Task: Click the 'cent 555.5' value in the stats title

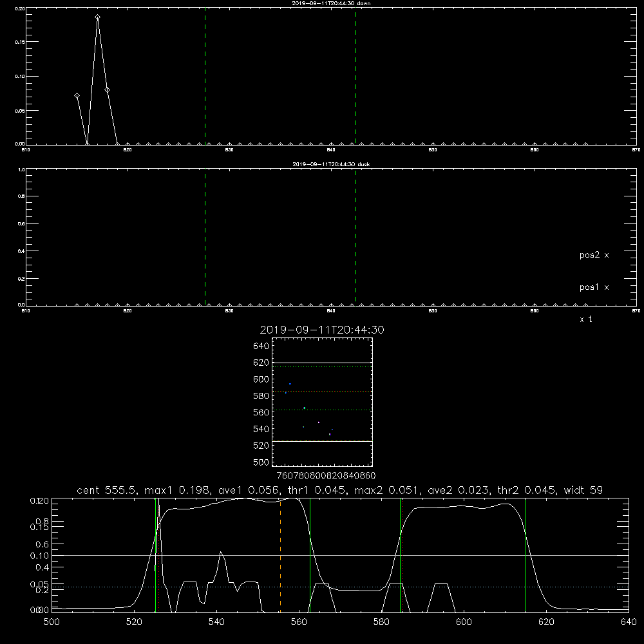Action: click(x=108, y=490)
